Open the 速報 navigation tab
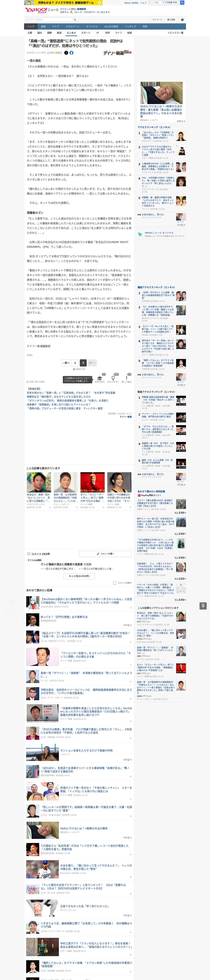The height and width of the screenshot is (980, 210). 43,27
